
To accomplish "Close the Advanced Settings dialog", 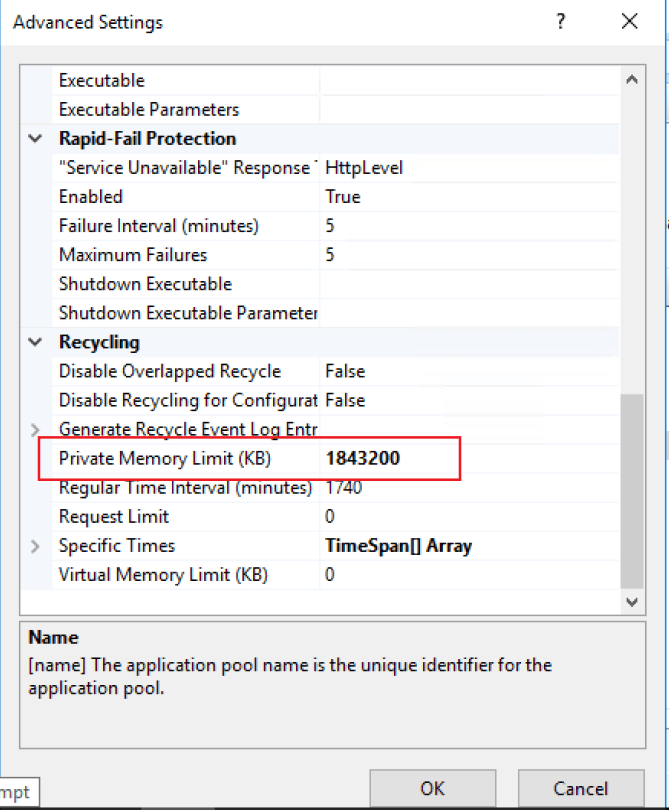I will coord(629,22).
